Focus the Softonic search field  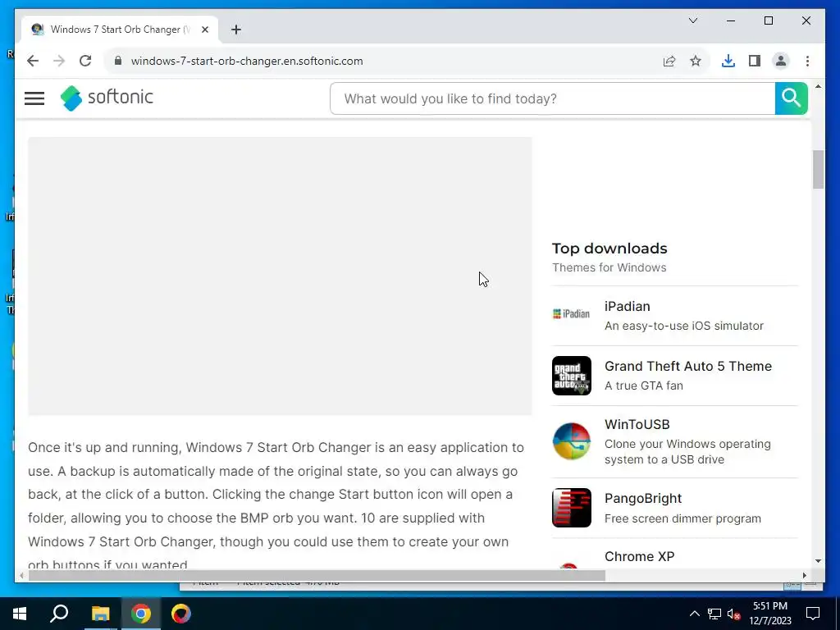click(x=552, y=98)
